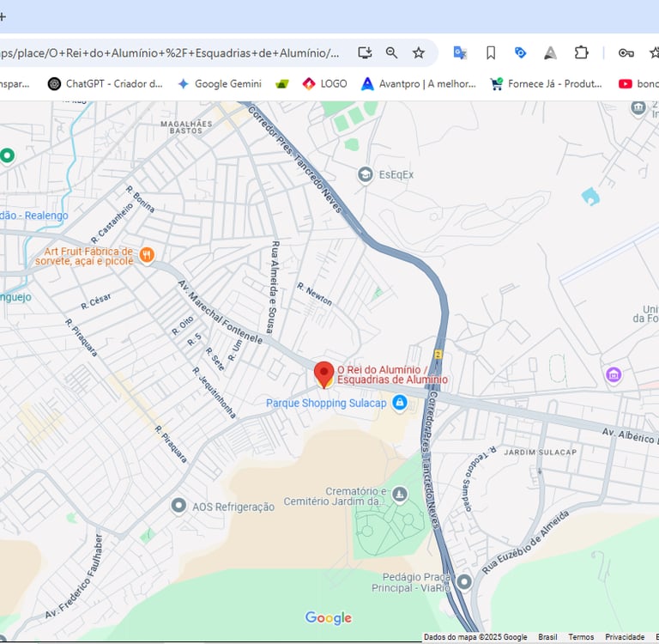Select the red pin for O Rei do Alumínio
659x644 pixels.
click(x=324, y=374)
